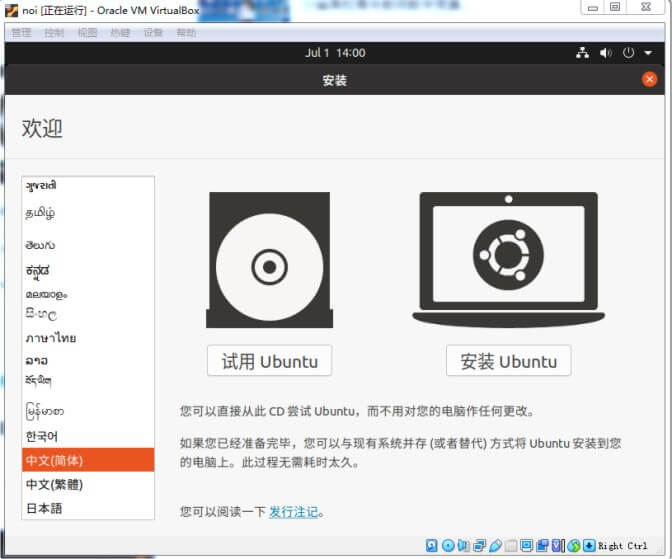Select highlighted 中文(简体) language
The height and width of the screenshot is (559, 672).
click(x=88, y=460)
